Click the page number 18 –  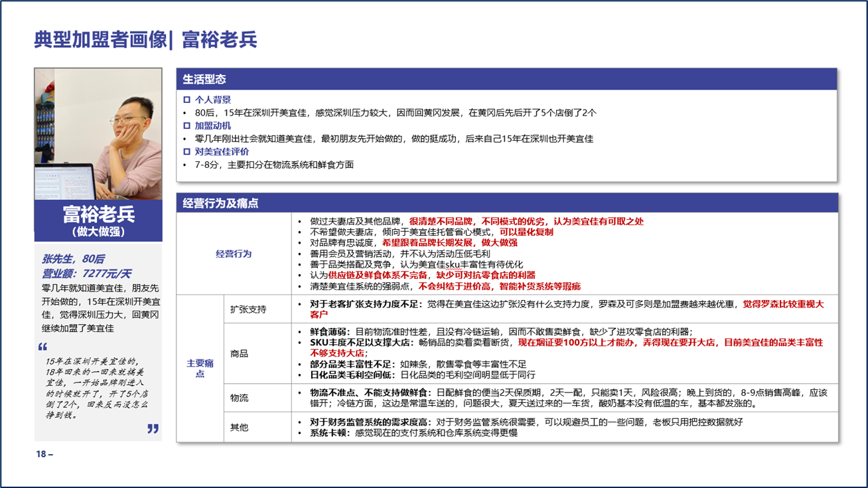click(44, 454)
